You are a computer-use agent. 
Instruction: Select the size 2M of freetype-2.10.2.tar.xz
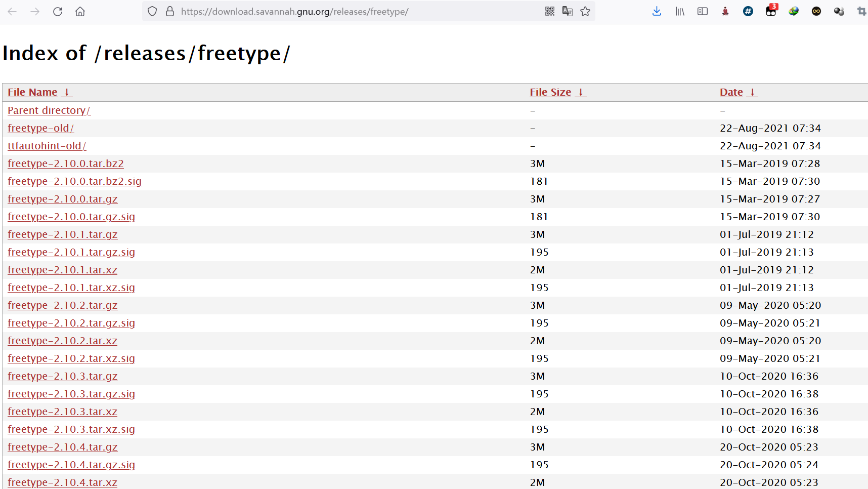click(x=537, y=341)
